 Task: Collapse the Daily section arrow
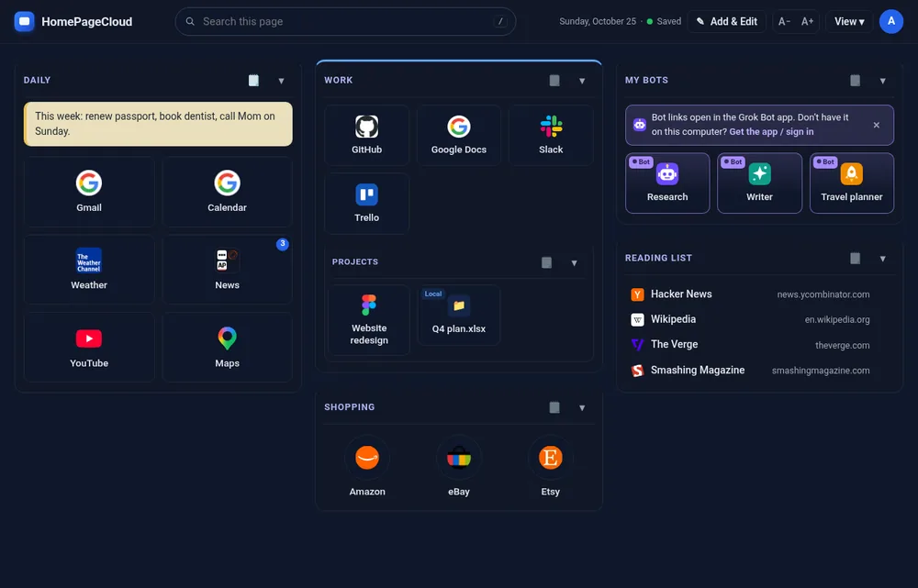pyautogui.click(x=281, y=81)
